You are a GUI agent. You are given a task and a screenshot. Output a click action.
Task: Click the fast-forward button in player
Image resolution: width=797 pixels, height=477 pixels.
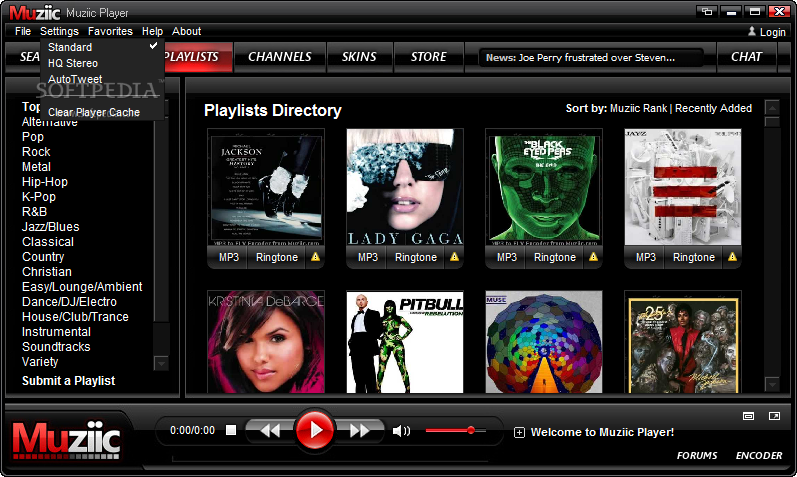click(x=359, y=431)
